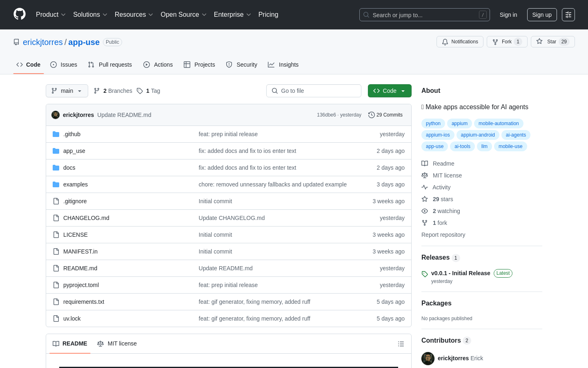Click the star icon beside 29 stars
The width and height of the screenshot is (588, 368).
[x=425, y=199]
